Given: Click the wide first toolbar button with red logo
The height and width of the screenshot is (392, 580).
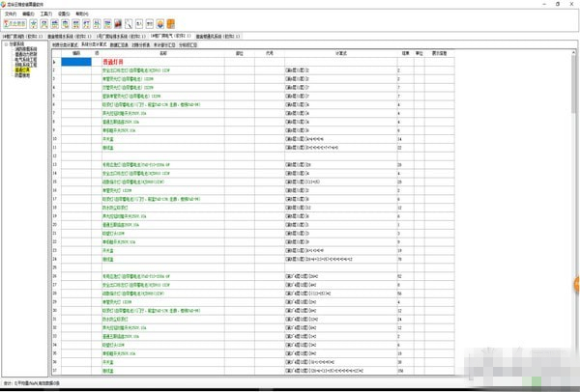Looking at the screenshot, I should (x=14, y=24).
